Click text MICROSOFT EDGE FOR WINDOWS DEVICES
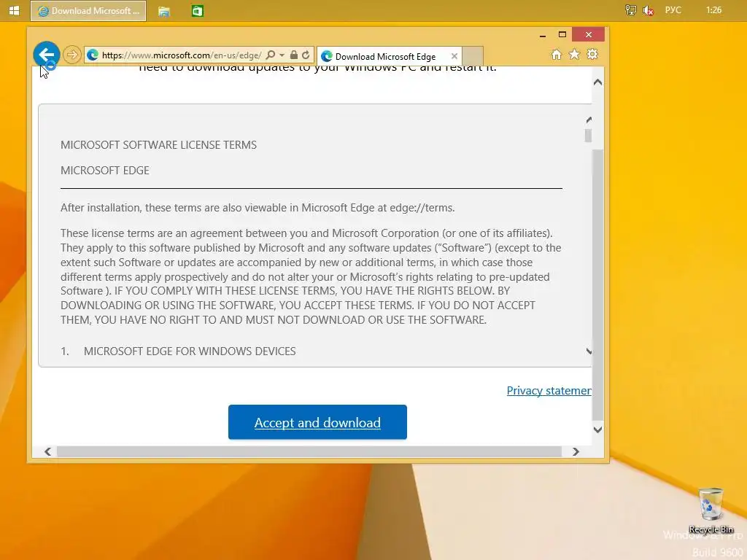This screenshot has width=747, height=560. [190, 351]
